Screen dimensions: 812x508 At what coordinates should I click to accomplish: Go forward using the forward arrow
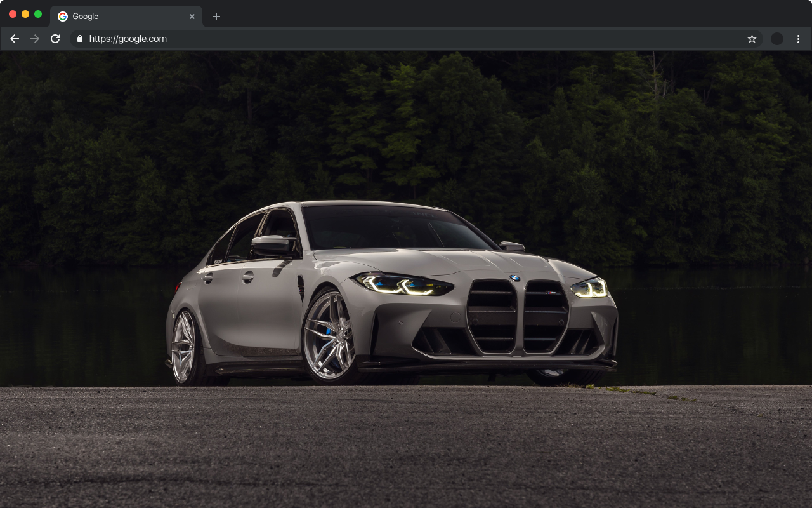pyautogui.click(x=35, y=39)
